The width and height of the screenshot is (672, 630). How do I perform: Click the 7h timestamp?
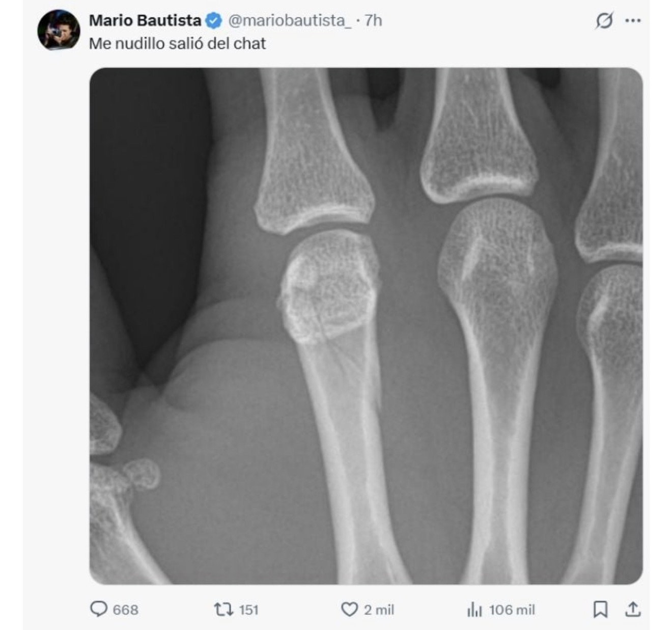pyautogui.click(x=373, y=20)
